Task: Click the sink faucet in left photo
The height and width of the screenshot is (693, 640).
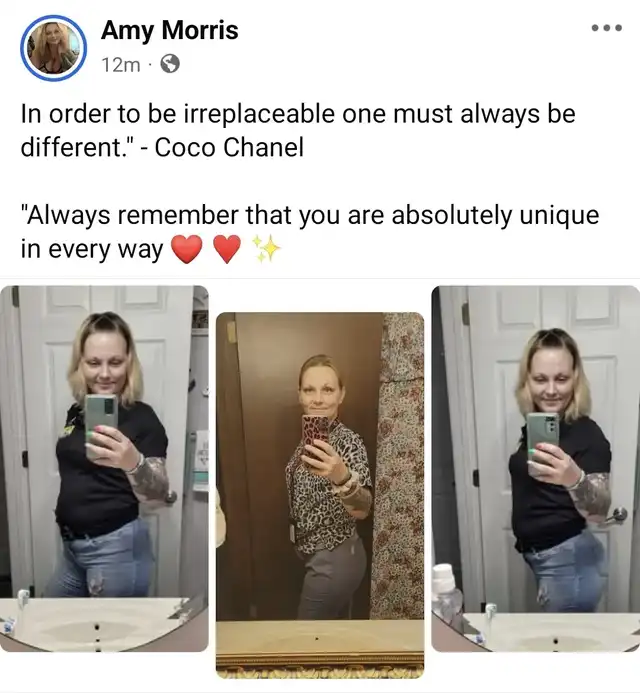Action: coord(23,598)
